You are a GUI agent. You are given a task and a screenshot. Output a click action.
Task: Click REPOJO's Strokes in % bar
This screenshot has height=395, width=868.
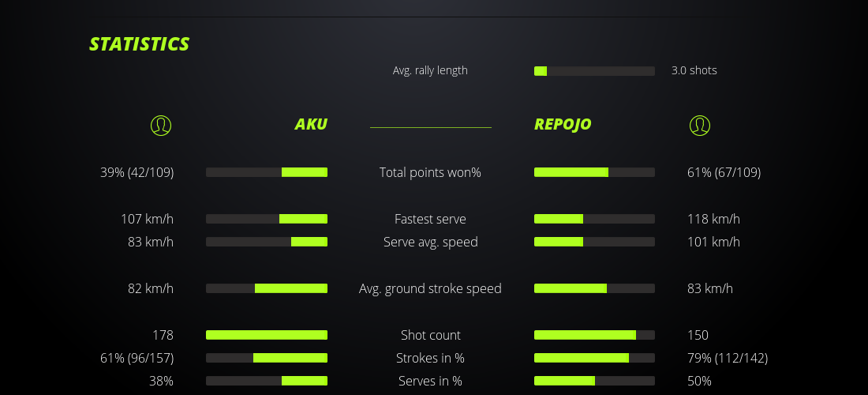pos(594,358)
